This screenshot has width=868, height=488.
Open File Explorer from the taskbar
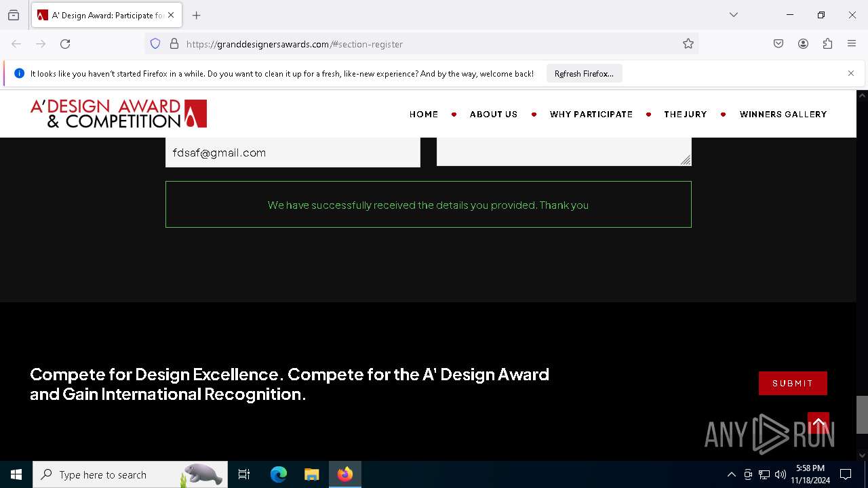coord(312,474)
